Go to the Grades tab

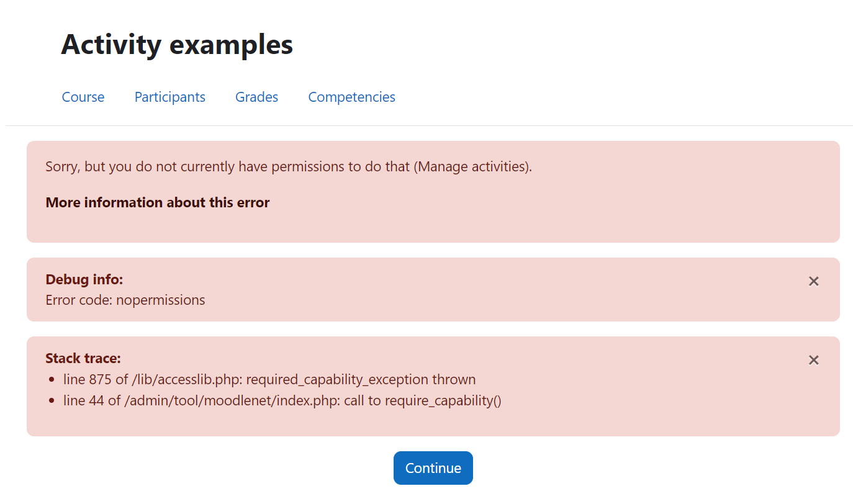coord(256,97)
